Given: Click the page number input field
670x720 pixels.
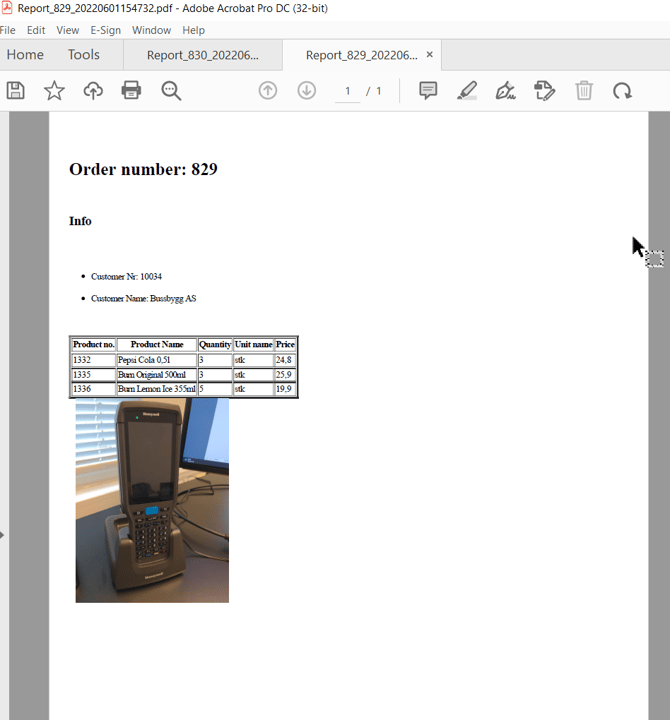Looking at the screenshot, I should [347, 91].
